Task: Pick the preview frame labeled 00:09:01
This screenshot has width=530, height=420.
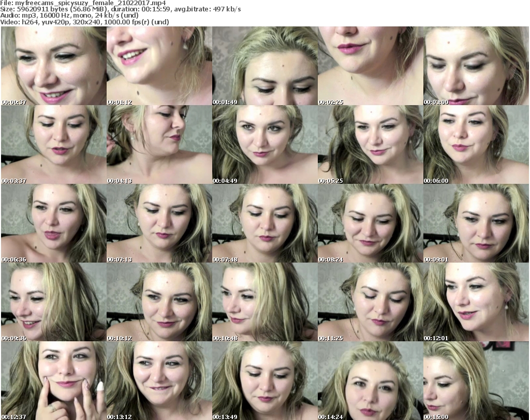Action: pyautogui.click(x=476, y=223)
